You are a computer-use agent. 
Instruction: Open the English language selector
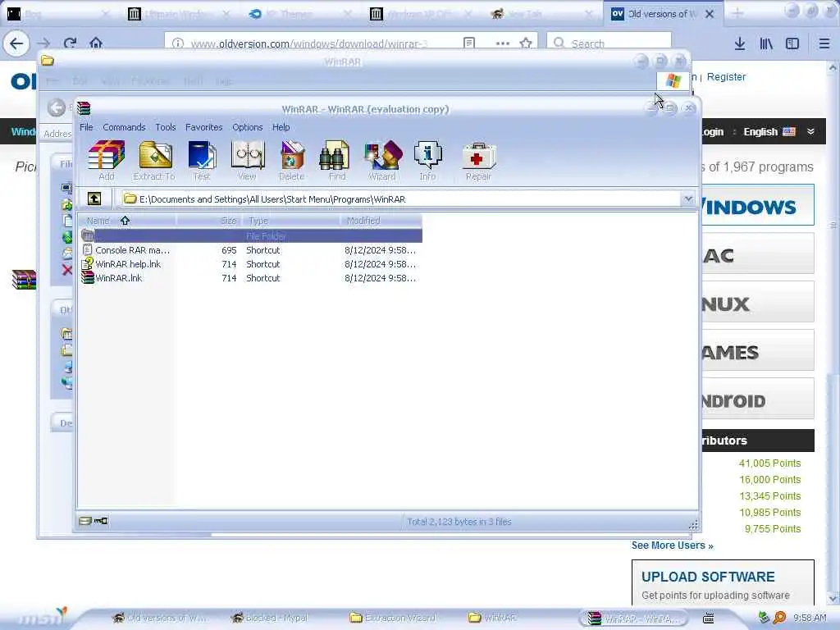click(x=769, y=132)
